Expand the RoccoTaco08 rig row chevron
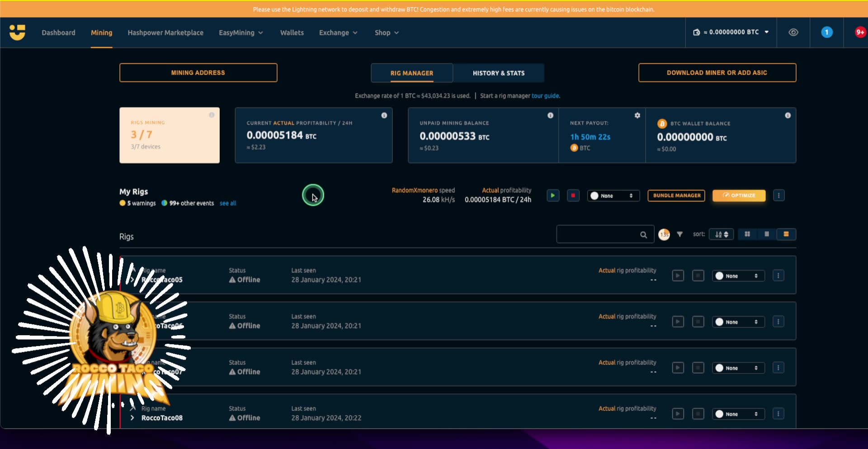The image size is (868, 449). pos(132,417)
